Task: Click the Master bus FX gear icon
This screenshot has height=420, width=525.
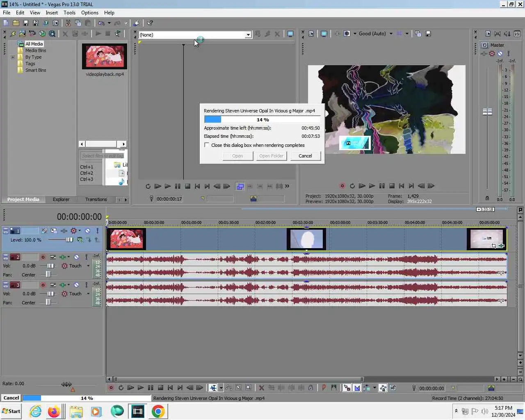Action: coord(492,53)
